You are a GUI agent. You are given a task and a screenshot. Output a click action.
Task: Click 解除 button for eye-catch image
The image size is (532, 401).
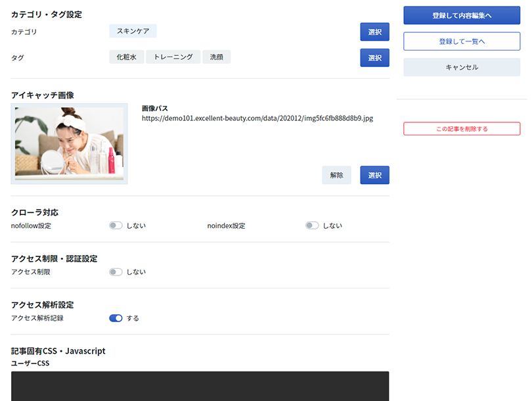pos(336,176)
